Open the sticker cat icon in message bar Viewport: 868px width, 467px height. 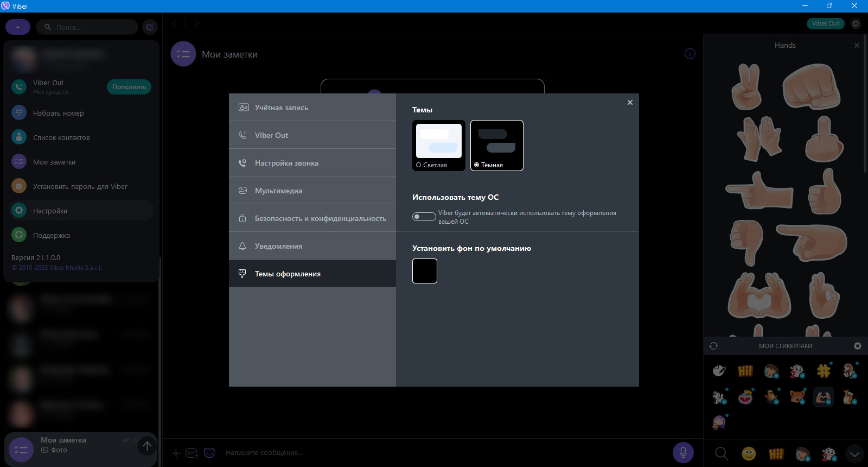coord(209,453)
